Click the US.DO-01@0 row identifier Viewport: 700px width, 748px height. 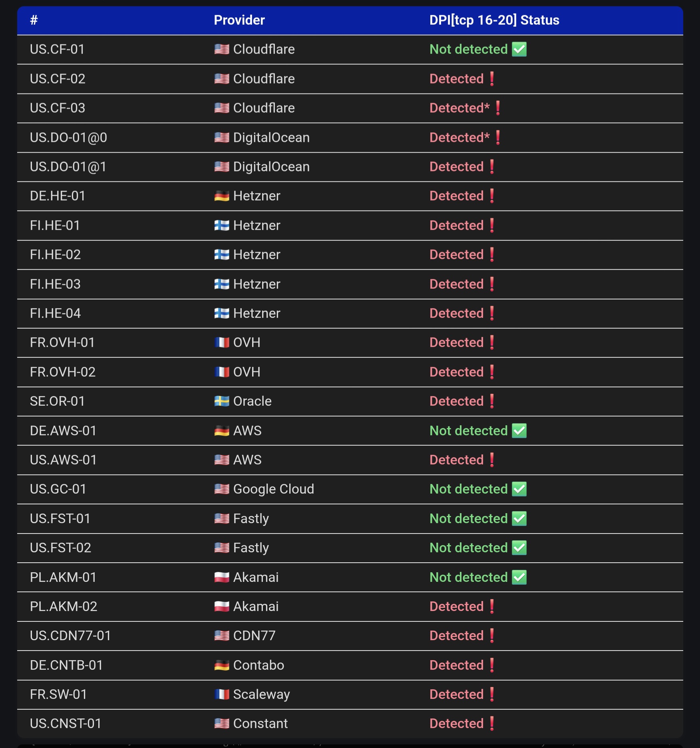pos(68,137)
